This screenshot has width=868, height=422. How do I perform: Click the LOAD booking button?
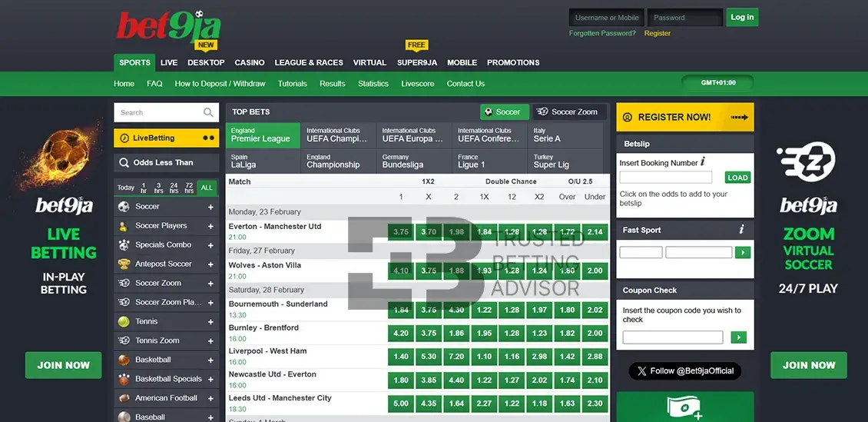[738, 178]
